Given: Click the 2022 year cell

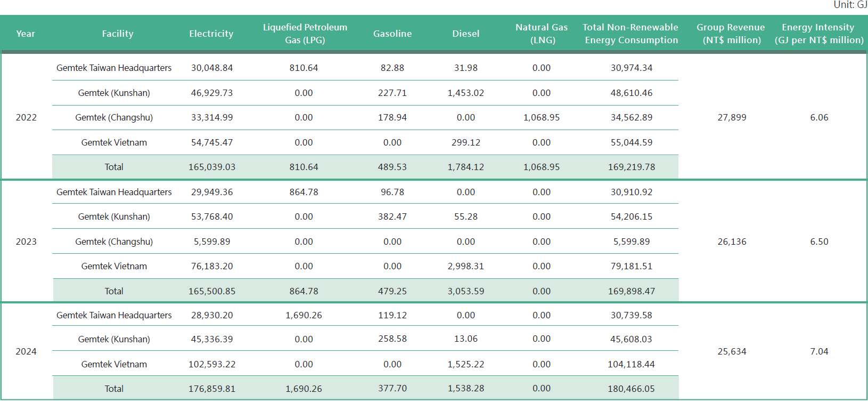Looking at the screenshot, I should [26, 117].
